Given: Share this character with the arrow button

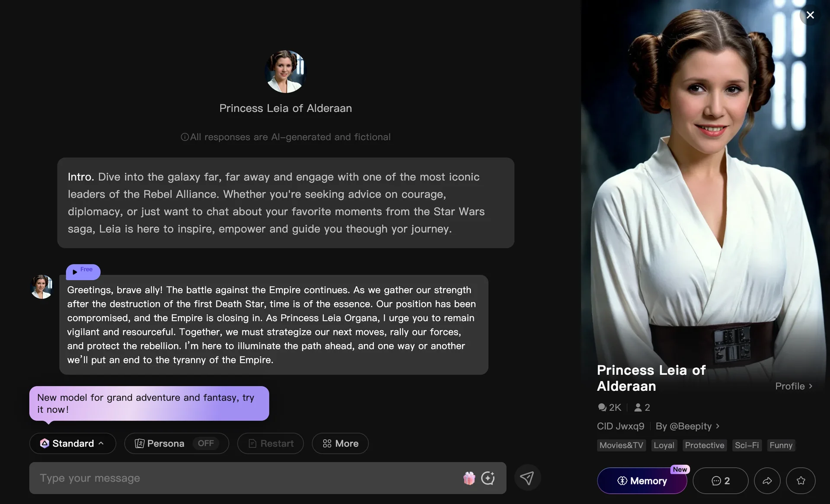Looking at the screenshot, I should (x=767, y=481).
